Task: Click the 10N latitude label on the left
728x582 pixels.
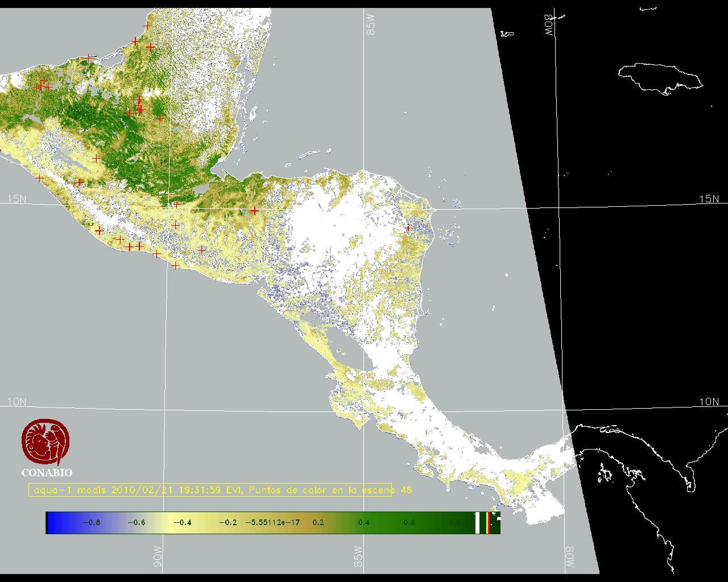Action: (x=16, y=402)
